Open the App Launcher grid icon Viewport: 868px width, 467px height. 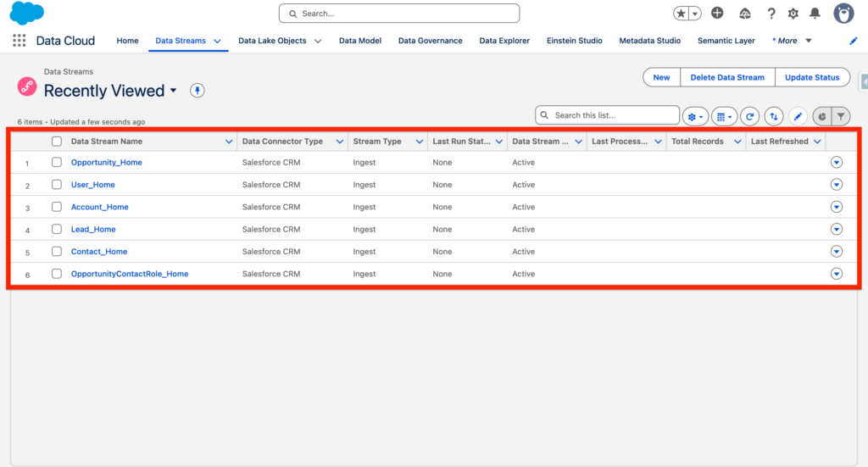pos(19,41)
